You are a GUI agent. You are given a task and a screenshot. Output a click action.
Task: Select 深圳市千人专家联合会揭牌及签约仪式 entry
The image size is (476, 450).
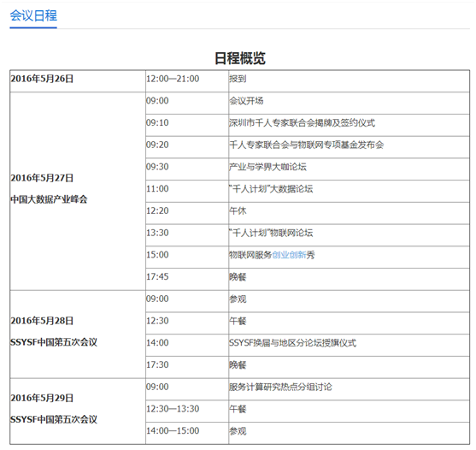302,122
